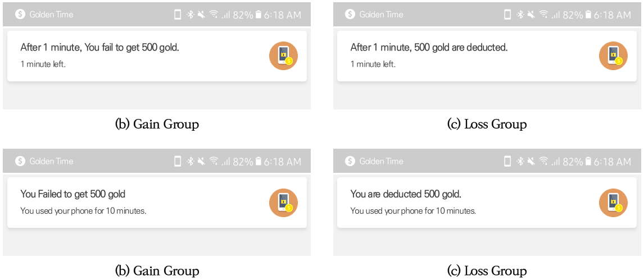The height and width of the screenshot is (280, 644).
Task: Click the Bluetooth icon in the top-left status bar
Action: pyautogui.click(x=190, y=15)
